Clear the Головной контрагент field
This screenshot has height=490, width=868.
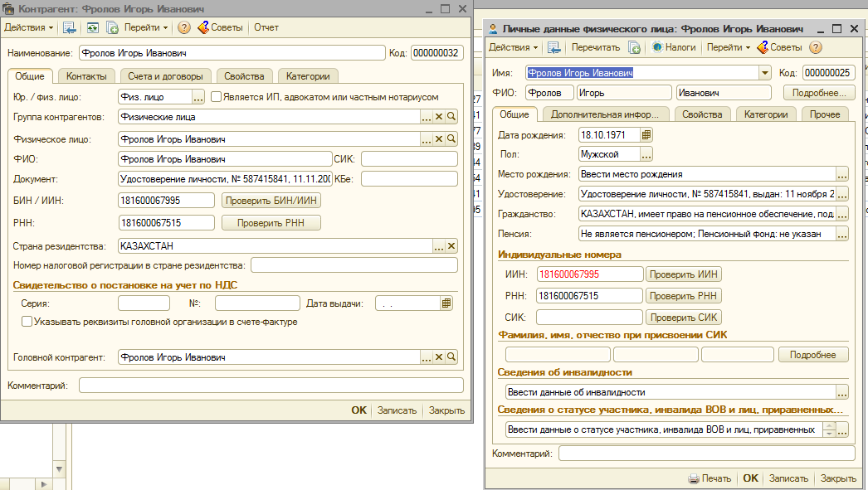(x=439, y=357)
